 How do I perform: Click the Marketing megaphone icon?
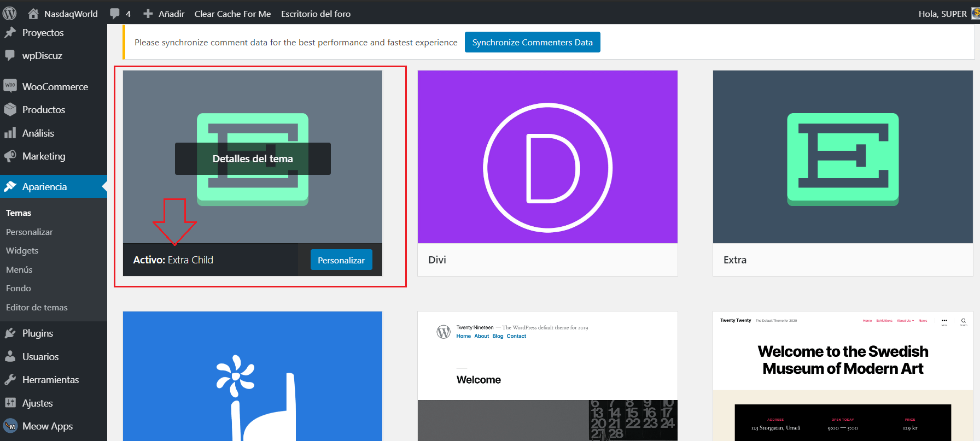tap(10, 156)
